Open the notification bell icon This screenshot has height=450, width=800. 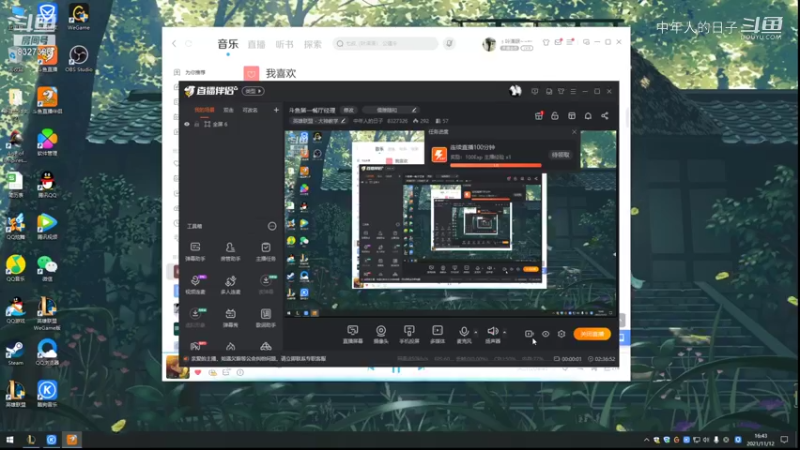[x=588, y=116]
